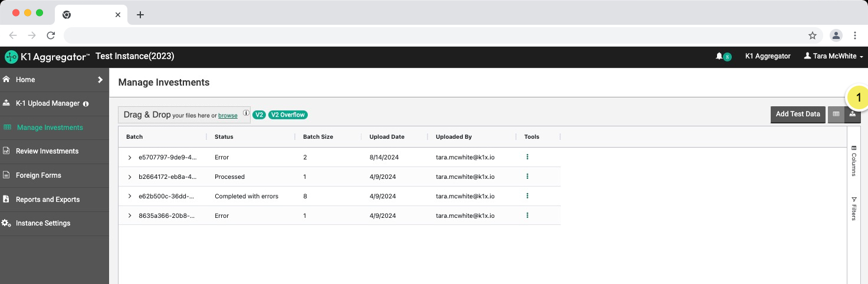Expand batch row e5707797
Screen dimensions: 868x284
(x=130, y=158)
